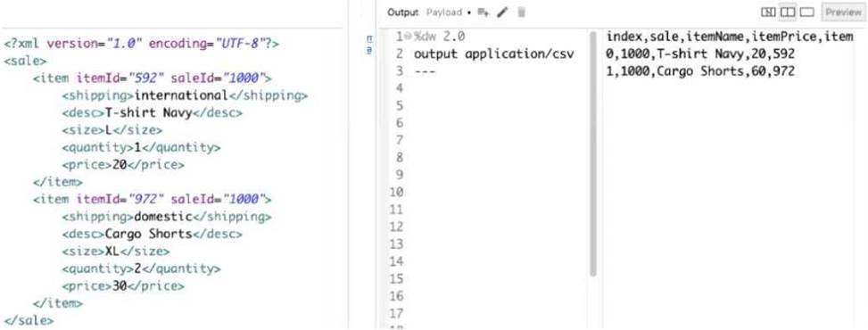The height and width of the screenshot is (330, 868).
Task: Click the script editor vertical scrollbar
Action: tap(593, 154)
